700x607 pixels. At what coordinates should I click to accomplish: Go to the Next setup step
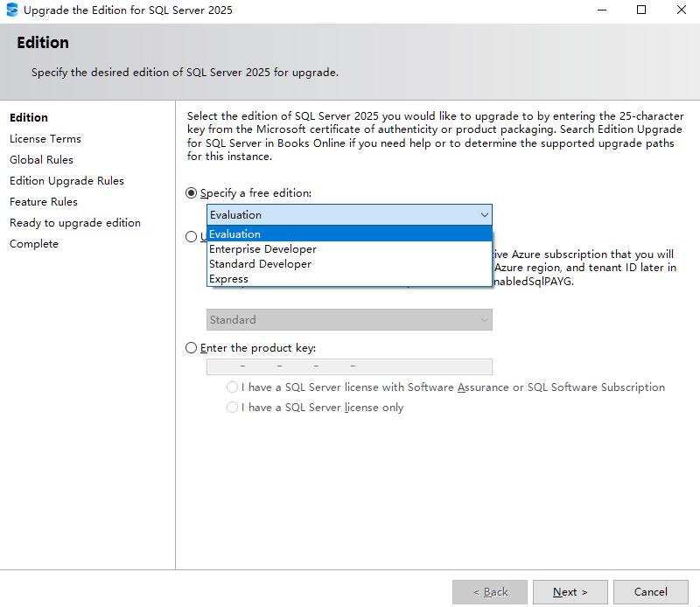570,592
